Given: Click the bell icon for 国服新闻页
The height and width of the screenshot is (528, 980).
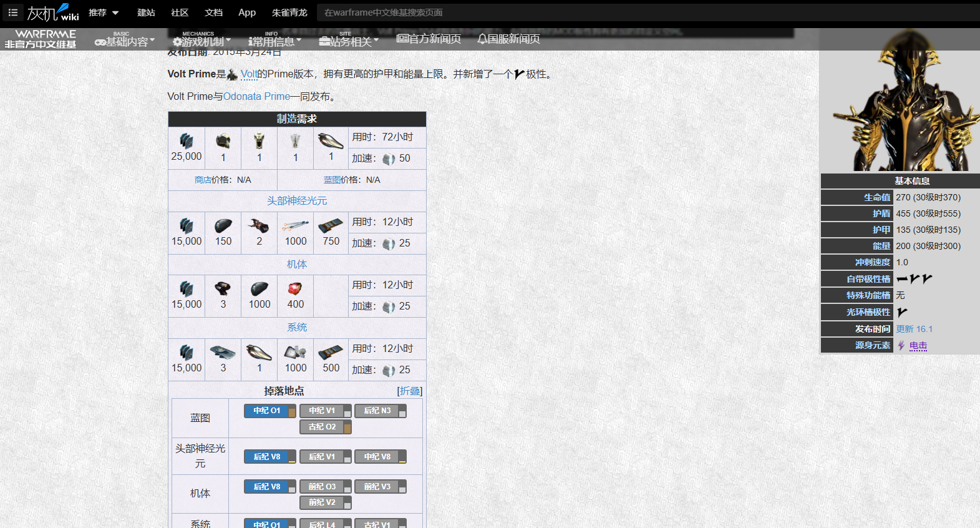Looking at the screenshot, I should pos(482,39).
